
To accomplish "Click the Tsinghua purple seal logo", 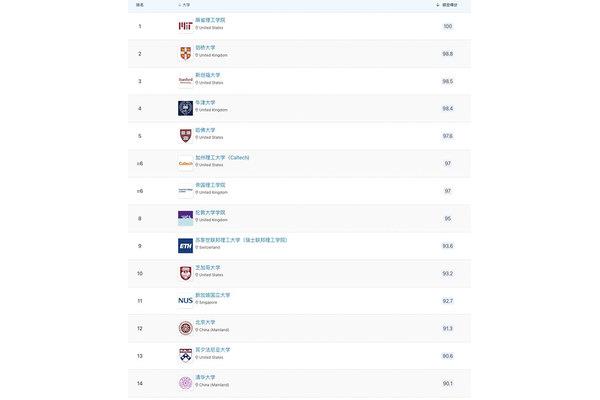I will [x=186, y=383].
